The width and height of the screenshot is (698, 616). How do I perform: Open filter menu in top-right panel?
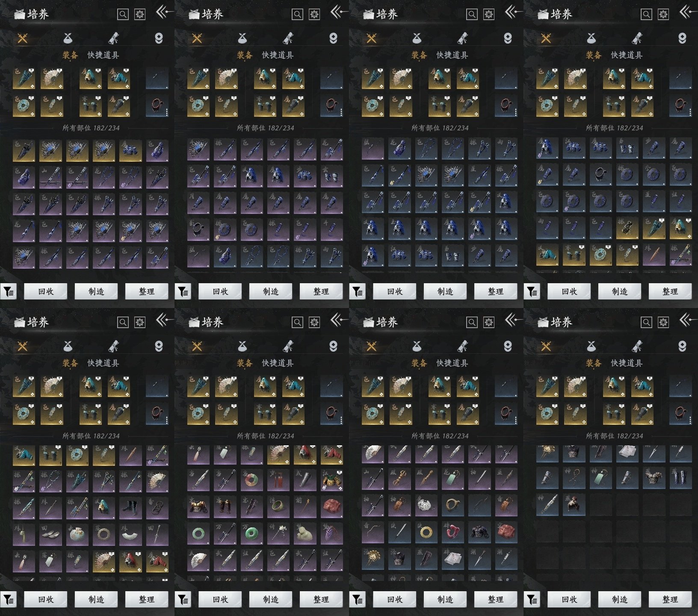point(532,292)
